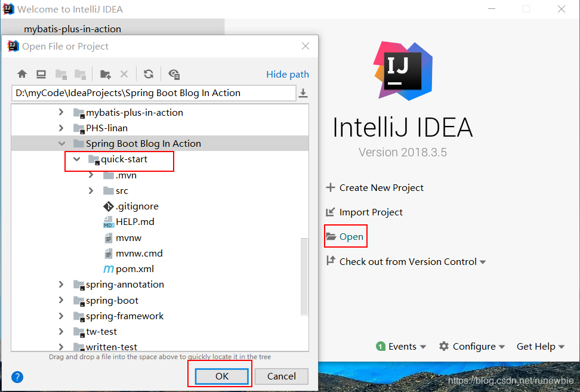Open Check out from Version Control dropdown

[x=483, y=262]
